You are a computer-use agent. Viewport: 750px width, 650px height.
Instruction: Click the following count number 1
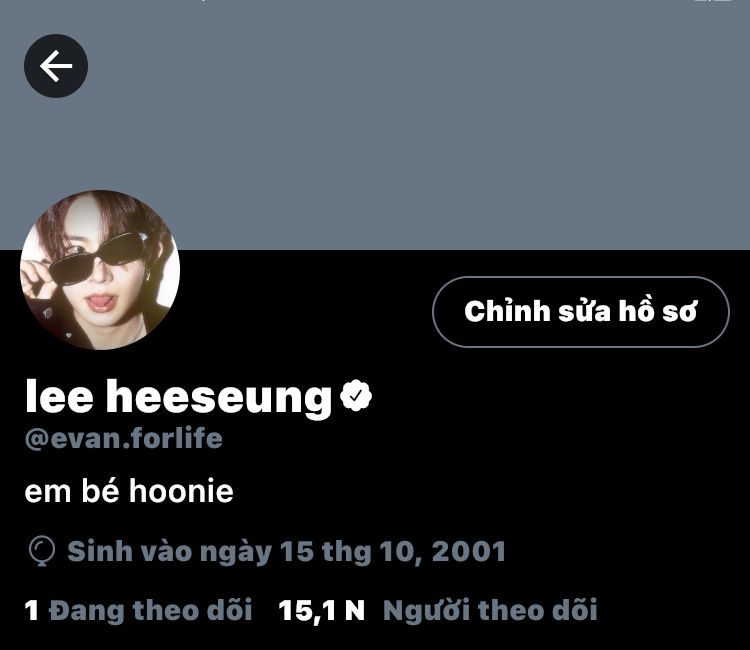(32, 611)
